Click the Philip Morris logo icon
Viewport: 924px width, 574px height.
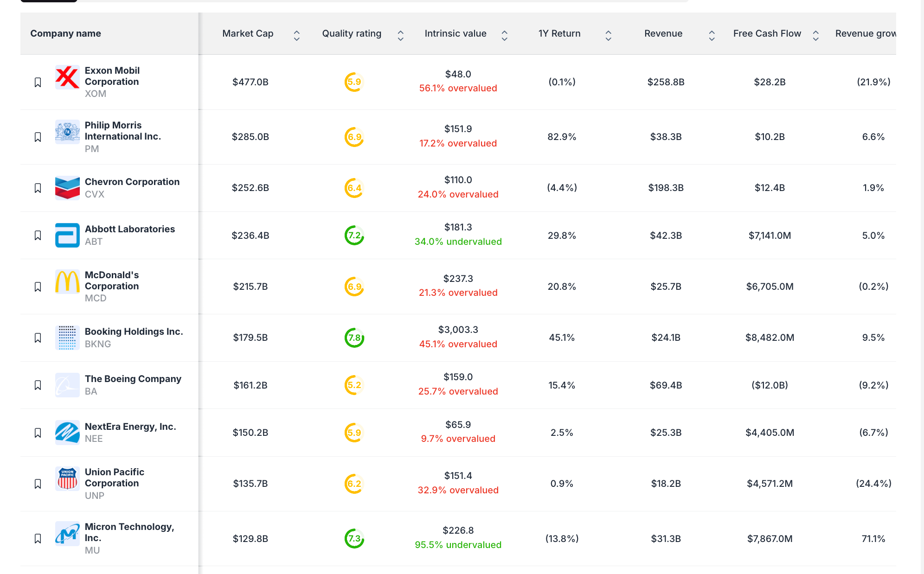point(67,132)
